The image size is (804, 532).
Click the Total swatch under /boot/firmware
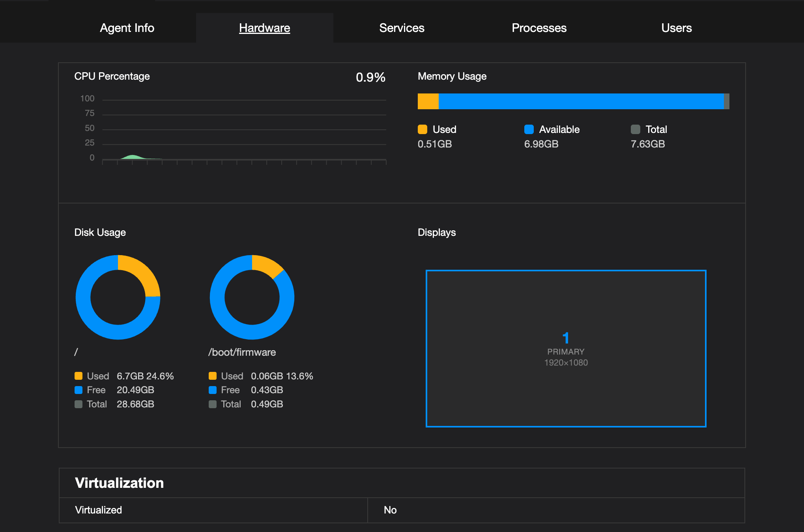[213, 404]
